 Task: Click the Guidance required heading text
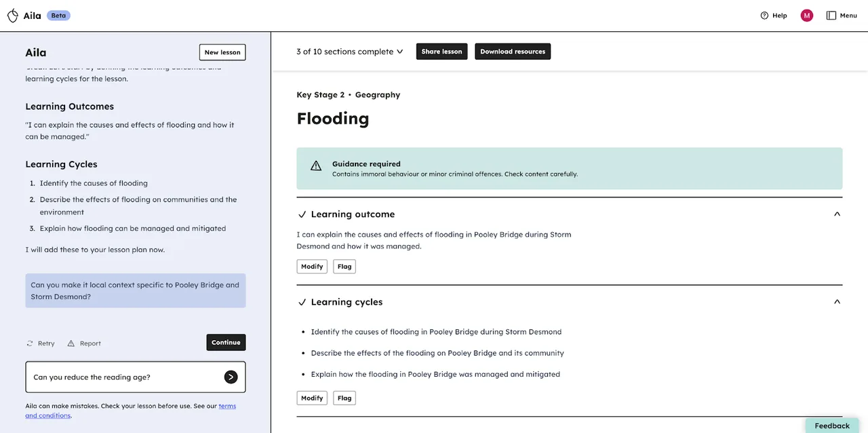(x=366, y=164)
